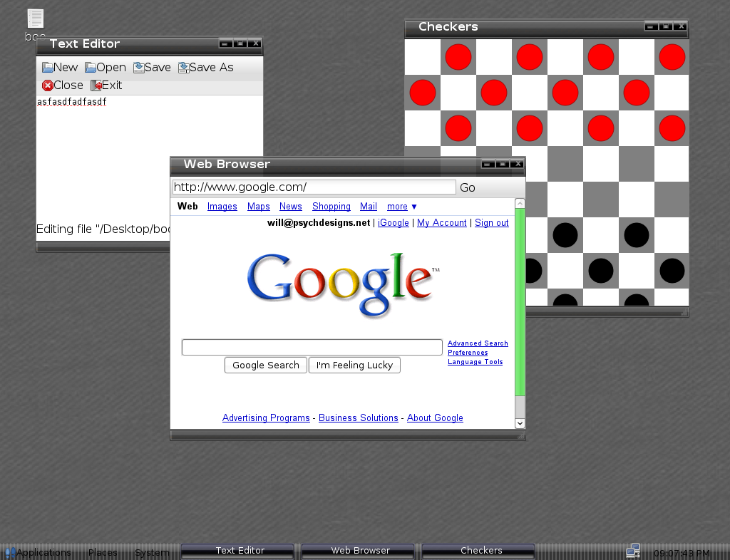Maximize the Checkers window

tap(667, 26)
